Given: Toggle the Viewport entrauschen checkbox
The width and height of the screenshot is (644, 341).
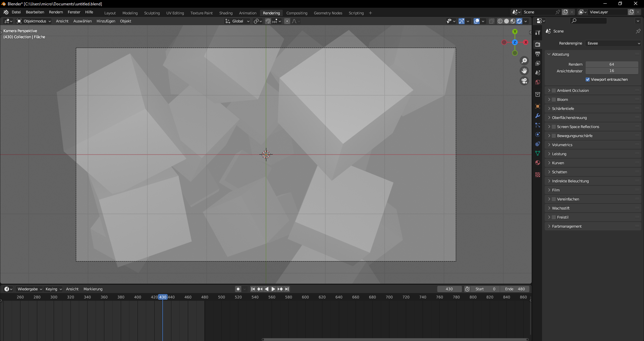Looking at the screenshot, I should (588, 79).
